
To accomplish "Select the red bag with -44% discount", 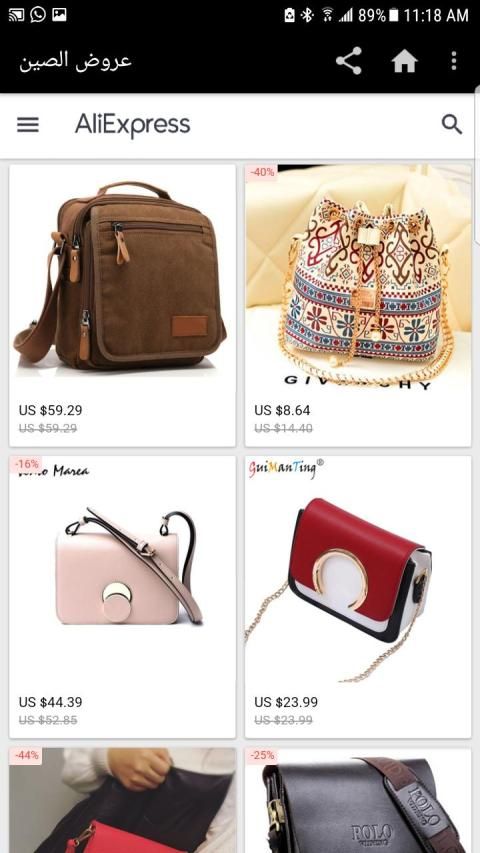I will (122, 800).
